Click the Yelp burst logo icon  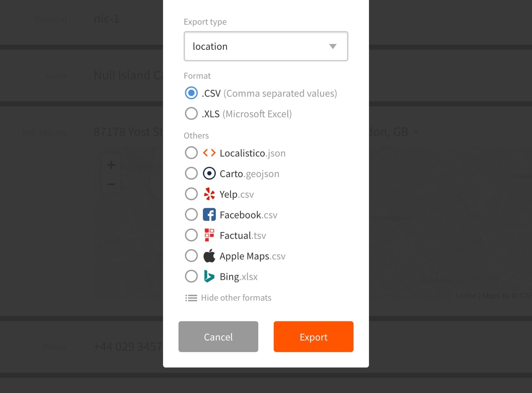(x=209, y=194)
